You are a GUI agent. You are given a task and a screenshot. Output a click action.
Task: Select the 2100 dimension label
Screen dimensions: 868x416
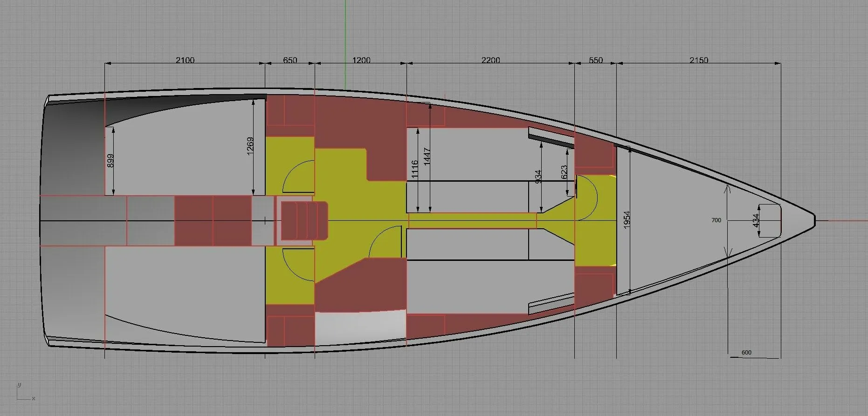(x=185, y=60)
